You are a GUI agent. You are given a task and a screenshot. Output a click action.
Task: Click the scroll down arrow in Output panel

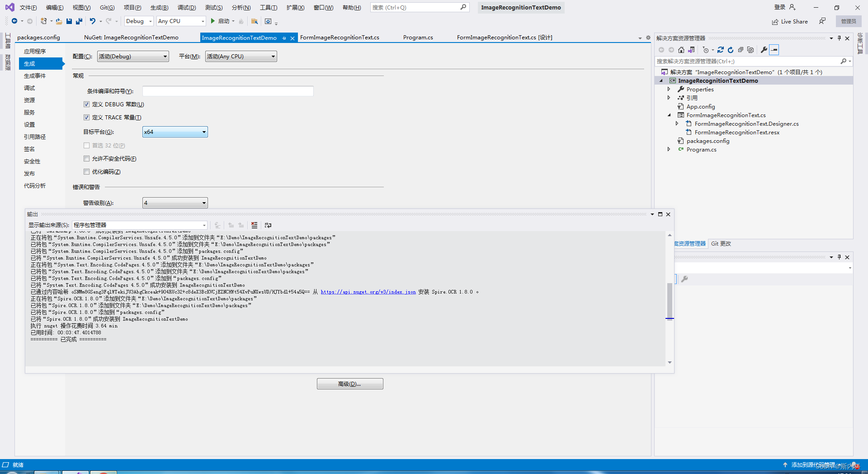pyautogui.click(x=670, y=362)
